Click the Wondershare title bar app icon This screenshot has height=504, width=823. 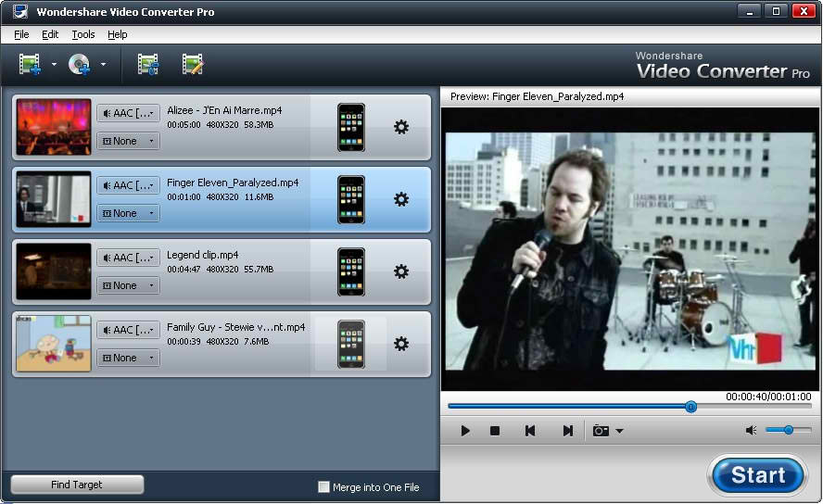tap(20, 11)
